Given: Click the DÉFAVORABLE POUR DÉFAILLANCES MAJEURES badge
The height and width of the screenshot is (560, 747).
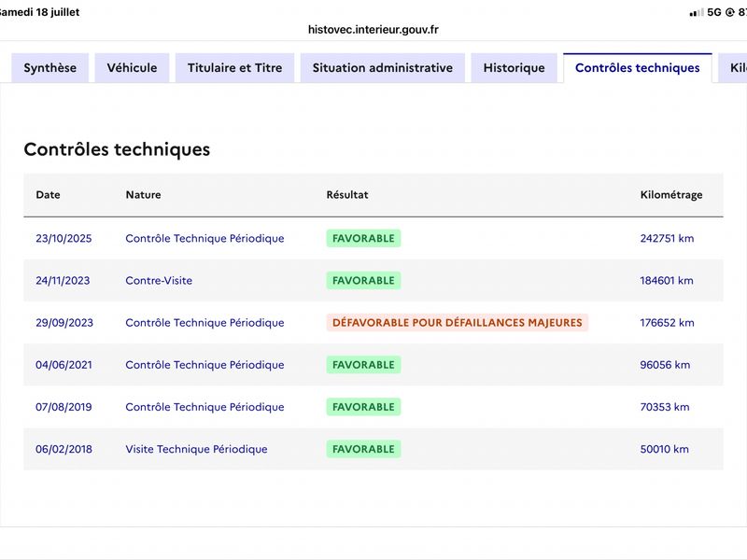Looking at the screenshot, I should (458, 323).
